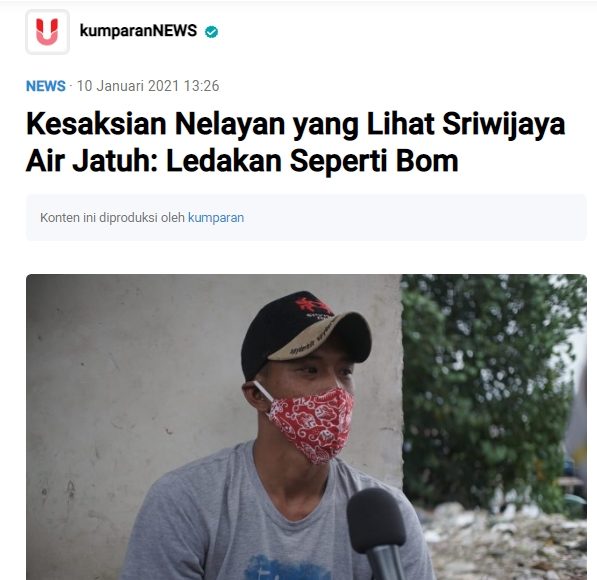Open the kumparanNEWS publisher profile name

[x=138, y=31]
